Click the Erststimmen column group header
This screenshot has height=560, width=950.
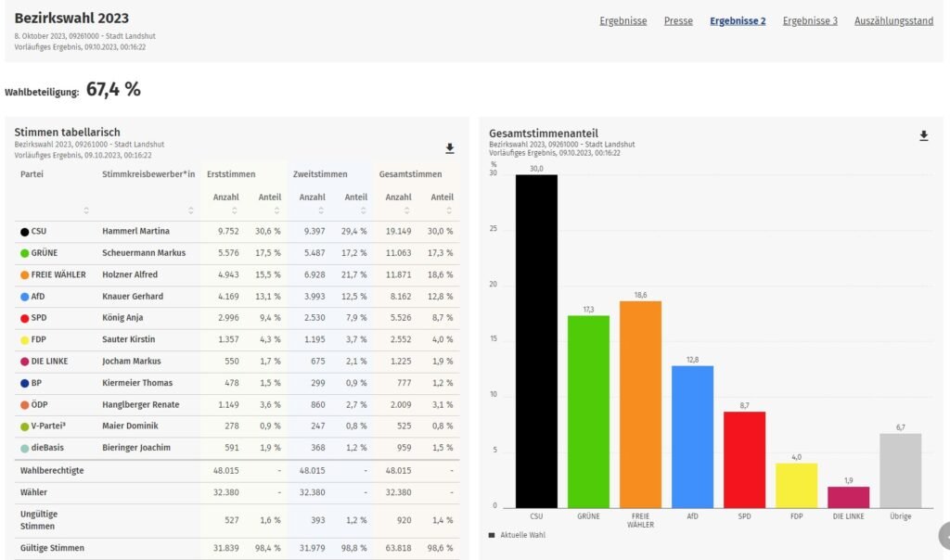click(231, 174)
